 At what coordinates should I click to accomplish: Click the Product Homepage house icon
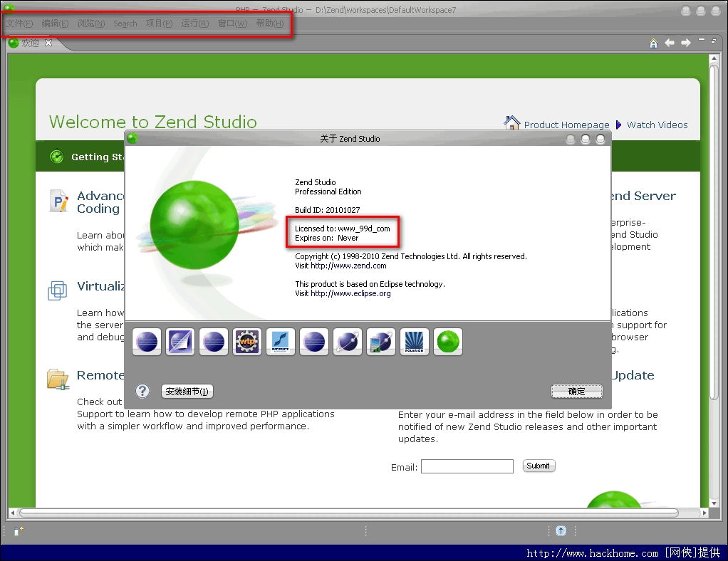[x=512, y=122]
